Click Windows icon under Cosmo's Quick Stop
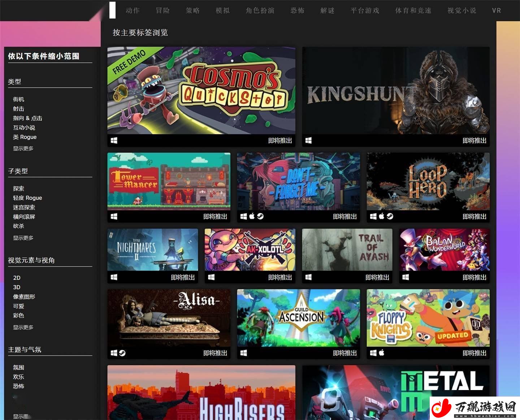 click(114, 140)
